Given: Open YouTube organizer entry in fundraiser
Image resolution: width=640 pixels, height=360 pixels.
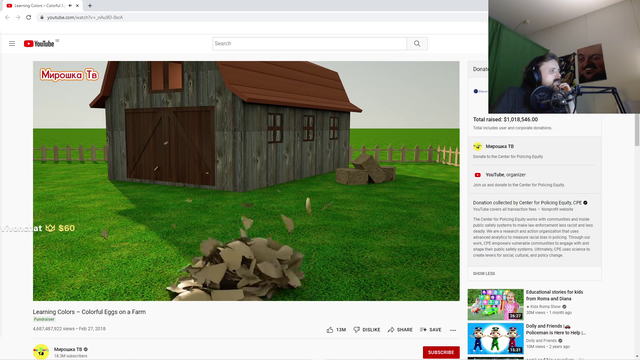Looking at the screenshot, I should pos(505,175).
